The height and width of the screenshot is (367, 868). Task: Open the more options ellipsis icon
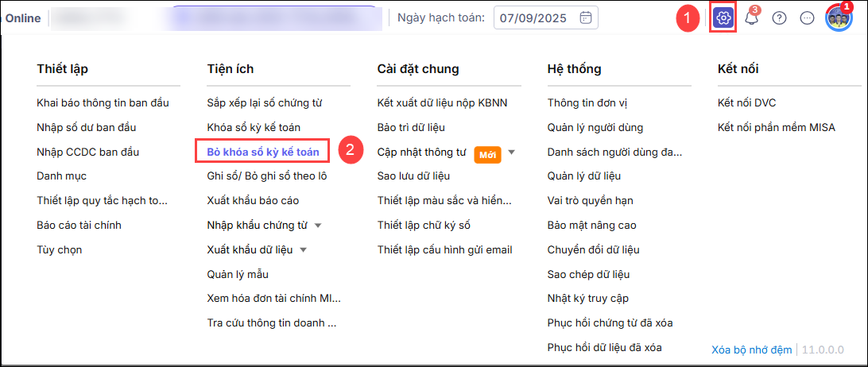(808, 18)
